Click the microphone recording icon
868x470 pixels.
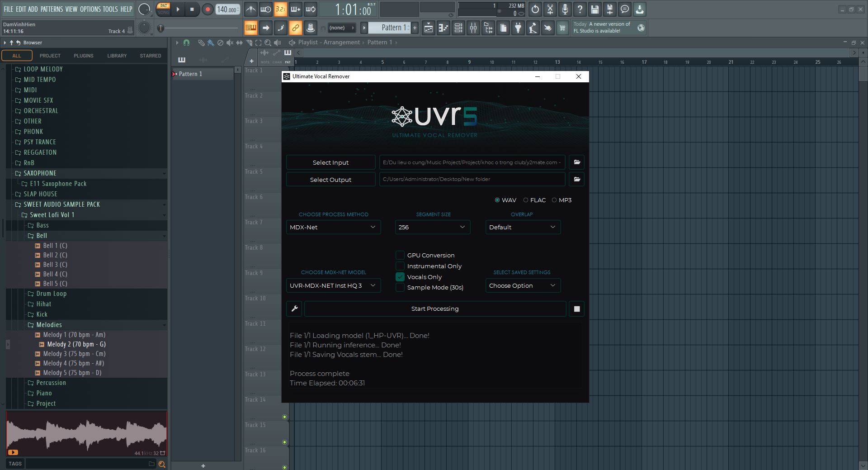565,9
